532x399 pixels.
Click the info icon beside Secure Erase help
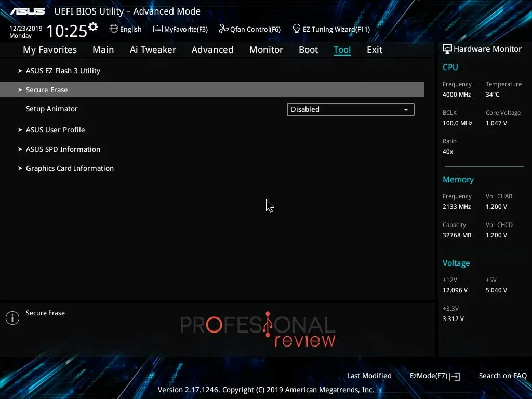click(12, 318)
